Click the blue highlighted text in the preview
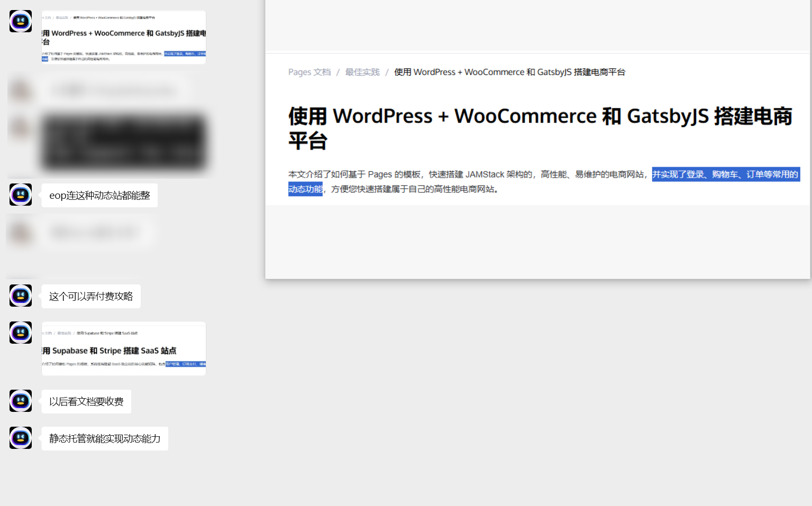812x506 pixels. tap(725, 174)
